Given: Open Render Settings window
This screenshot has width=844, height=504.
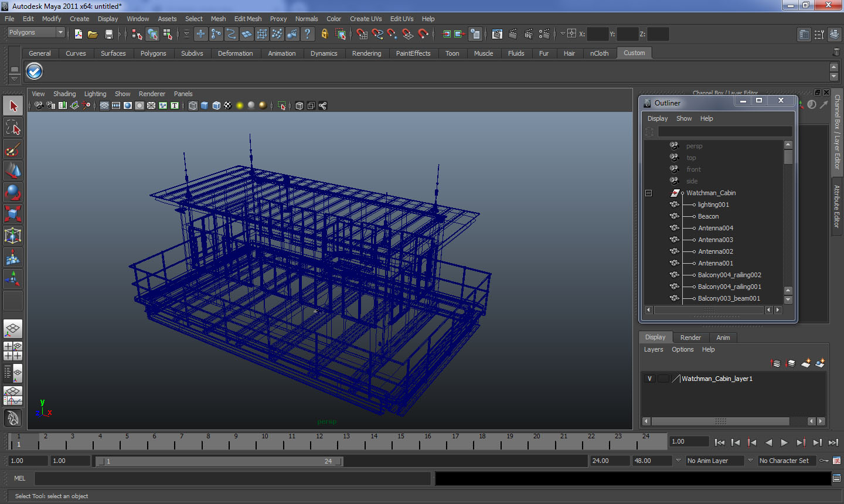Looking at the screenshot, I should pos(544,34).
